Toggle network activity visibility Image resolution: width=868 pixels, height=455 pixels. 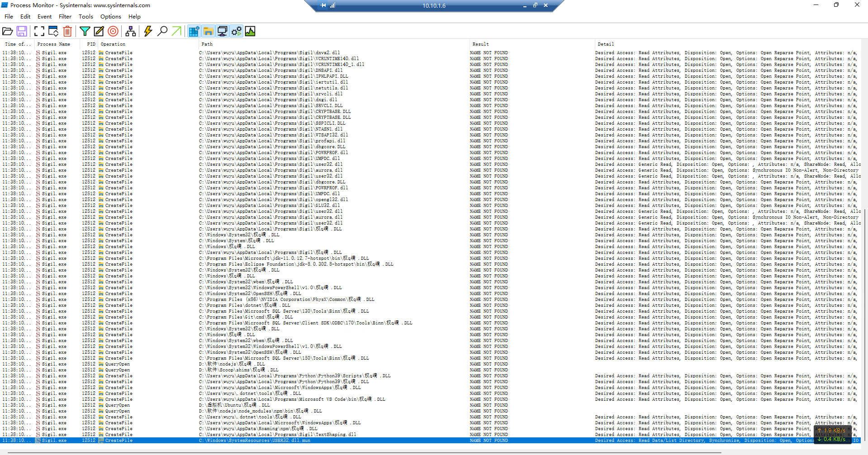222,31
